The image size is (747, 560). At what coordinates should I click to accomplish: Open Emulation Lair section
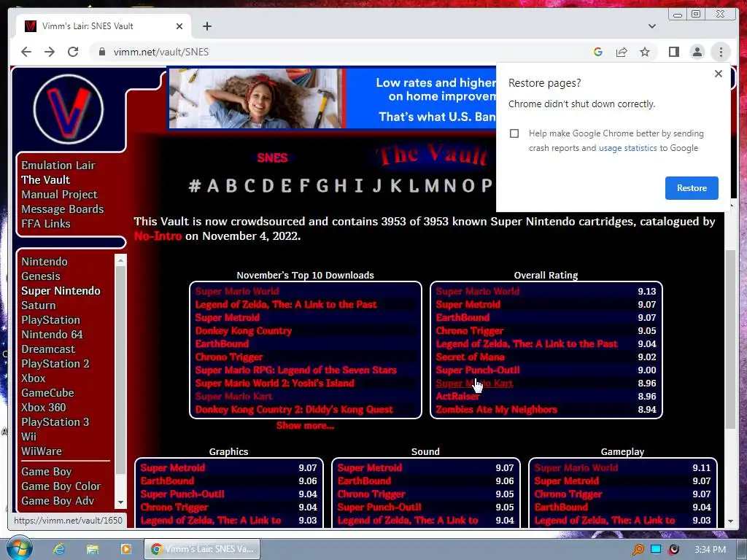click(x=58, y=166)
